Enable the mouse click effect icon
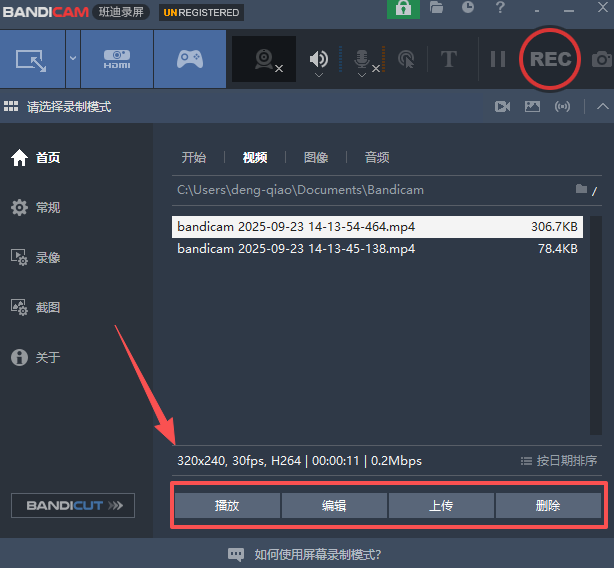The image size is (614, 568). tap(406, 60)
